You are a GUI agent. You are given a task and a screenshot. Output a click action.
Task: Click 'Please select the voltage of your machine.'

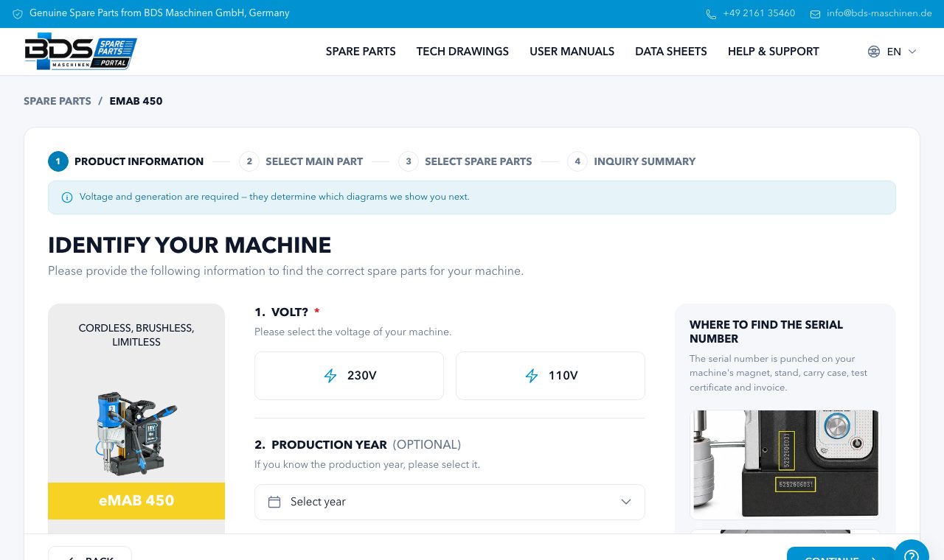[353, 332]
